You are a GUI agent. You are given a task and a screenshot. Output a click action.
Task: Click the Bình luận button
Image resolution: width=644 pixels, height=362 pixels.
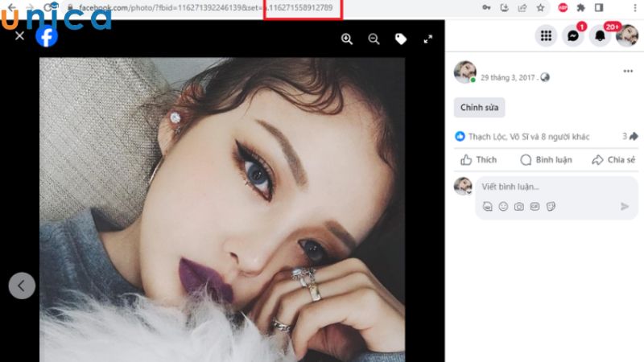point(546,159)
